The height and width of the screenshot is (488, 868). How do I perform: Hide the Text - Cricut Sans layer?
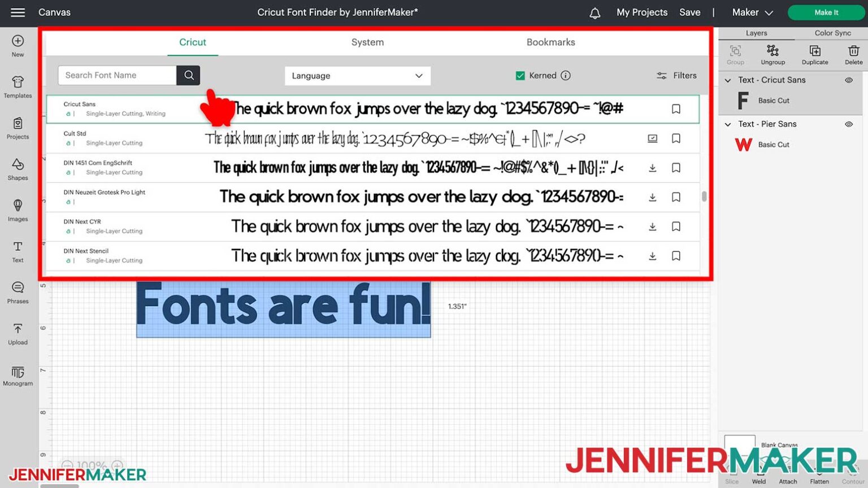click(848, 80)
